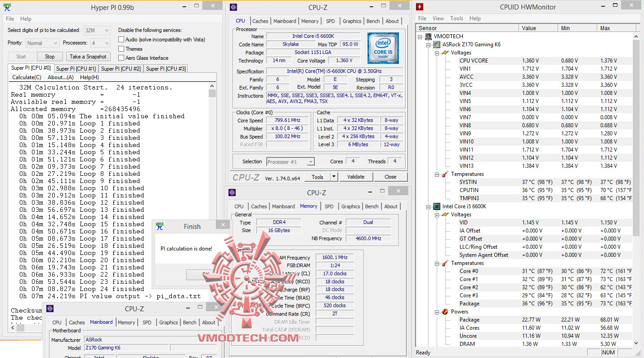Switch to the Super PI [CPU #3] tab
This screenshot has height=358, width=644.
tap(165, 68)
